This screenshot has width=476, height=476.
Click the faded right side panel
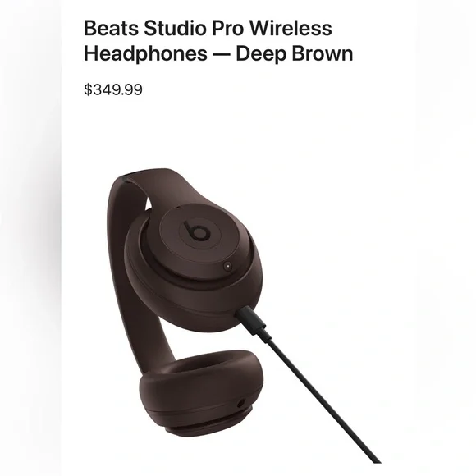click(x=445, y=238)
